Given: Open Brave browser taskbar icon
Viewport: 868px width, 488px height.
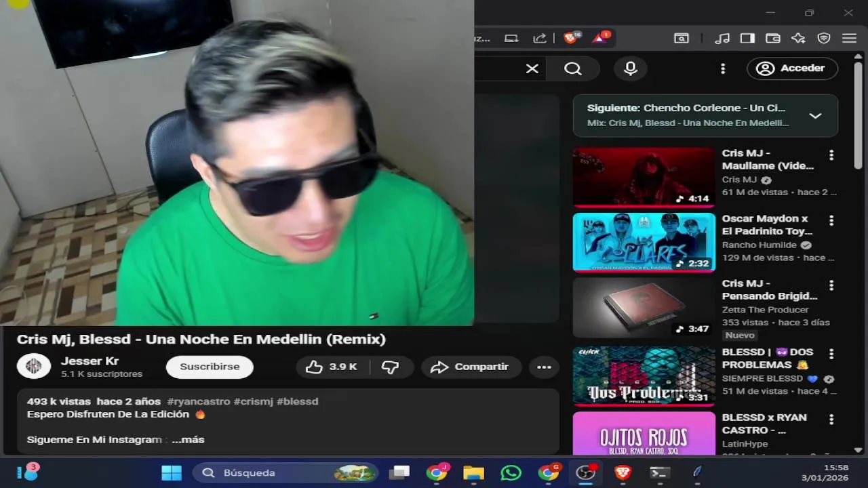Looking at the screenshot, I should coord(623,472).
